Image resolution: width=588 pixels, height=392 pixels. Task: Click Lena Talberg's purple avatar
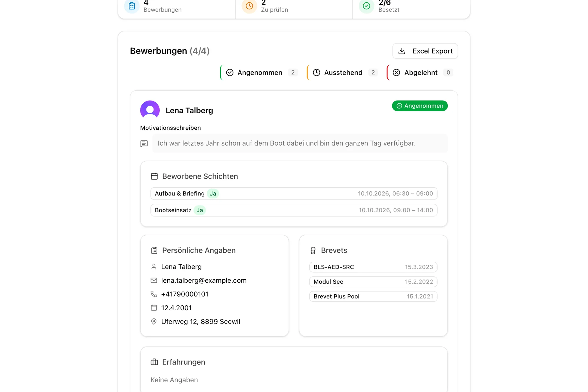point(150,110)
